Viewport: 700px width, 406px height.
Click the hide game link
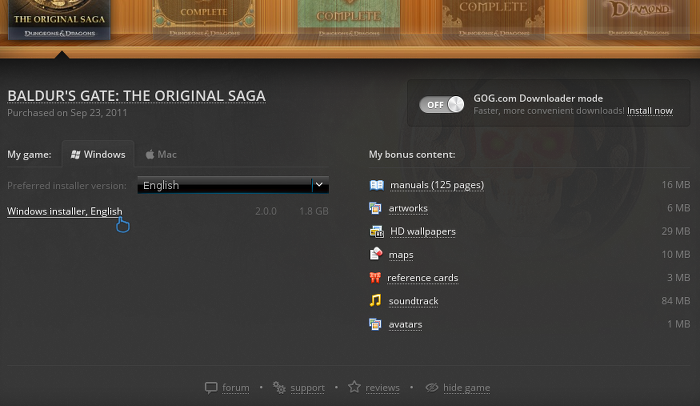coord(467,388)
